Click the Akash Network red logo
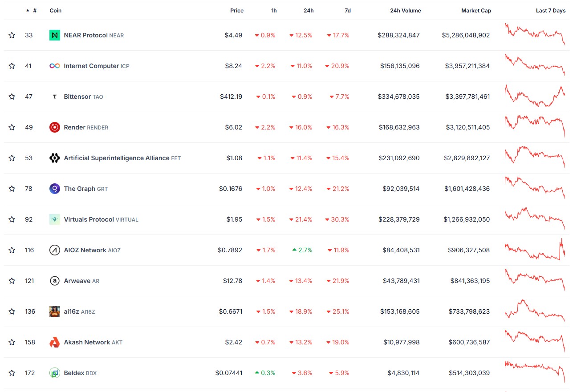 [55, 342]
